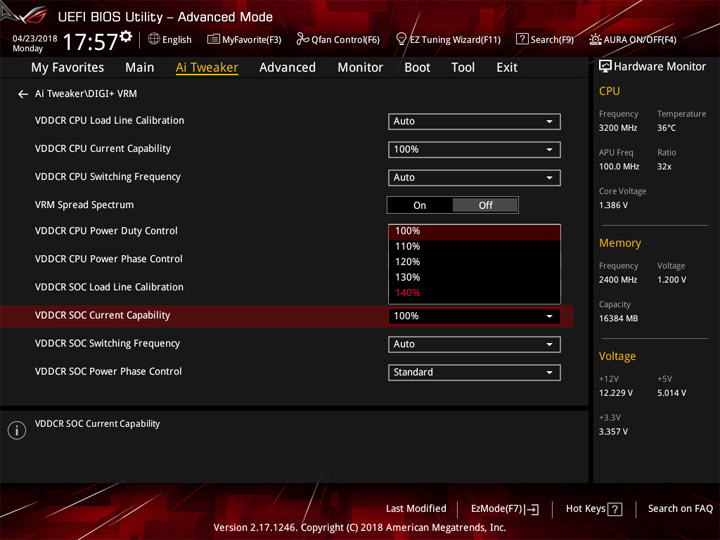Click the +5V 5.014 V reading

coord(671,393)
